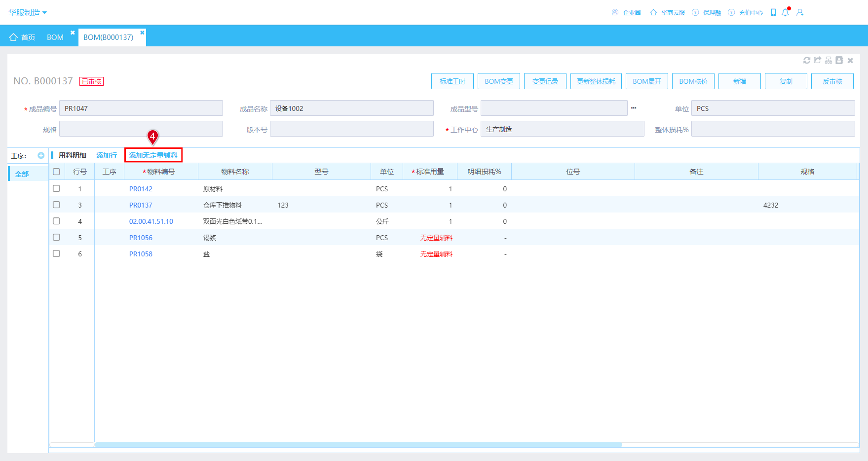Click the share/export icon
Image resolution: width=868 pixels, height=461 pixels.
(x=818, y=60)
